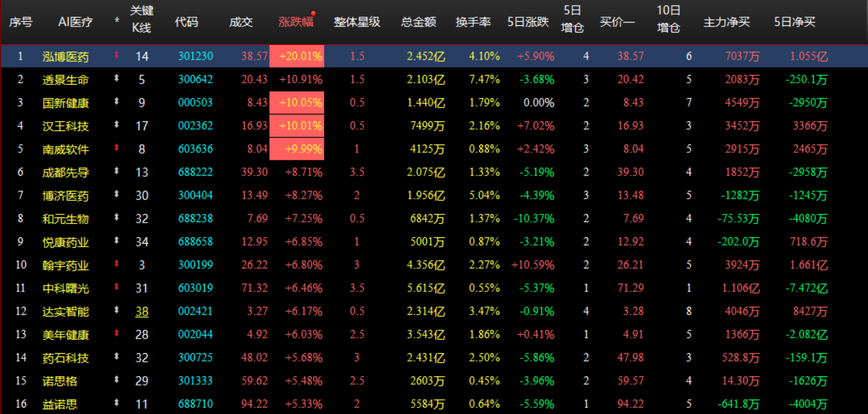Click turnover rate 7.47% for 透景生命

[x=484, y=79]
